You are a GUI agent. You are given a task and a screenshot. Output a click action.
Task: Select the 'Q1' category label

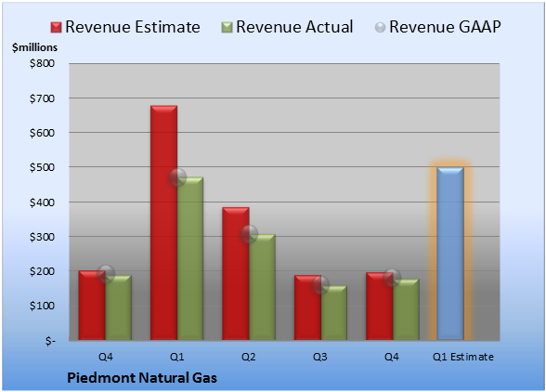click(x=176, y=357)
